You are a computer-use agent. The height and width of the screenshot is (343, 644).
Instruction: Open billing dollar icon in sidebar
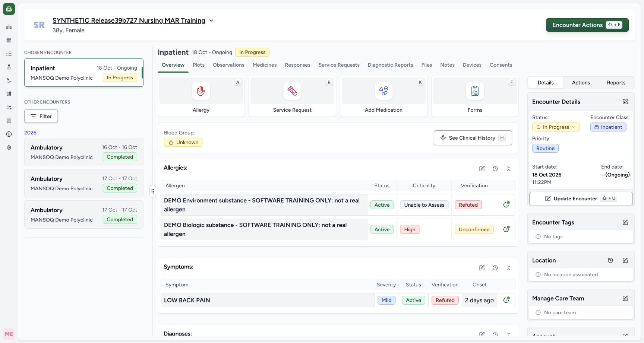click(9, 134)
